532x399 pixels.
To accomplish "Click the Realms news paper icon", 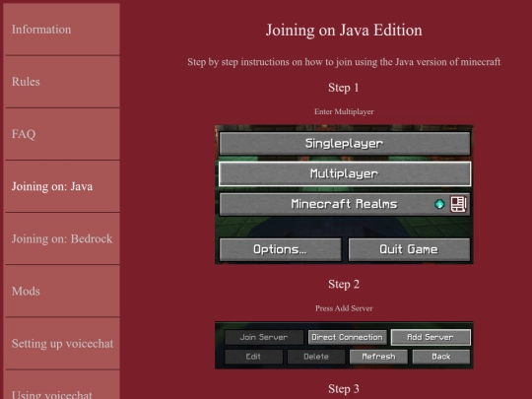I will (x=458, y=204).
